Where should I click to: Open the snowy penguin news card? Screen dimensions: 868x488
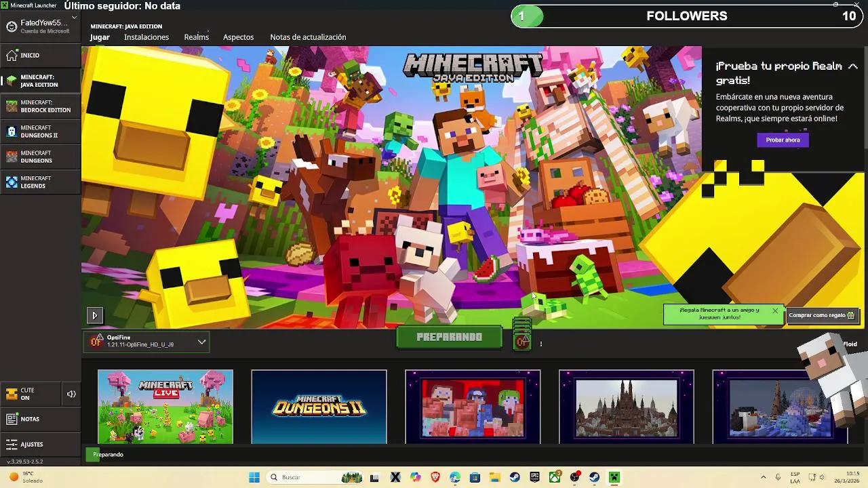[x=780, y=407]
